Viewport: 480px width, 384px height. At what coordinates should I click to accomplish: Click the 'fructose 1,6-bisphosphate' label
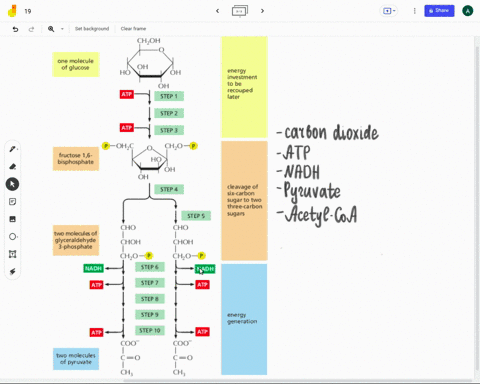pos(76,159)
